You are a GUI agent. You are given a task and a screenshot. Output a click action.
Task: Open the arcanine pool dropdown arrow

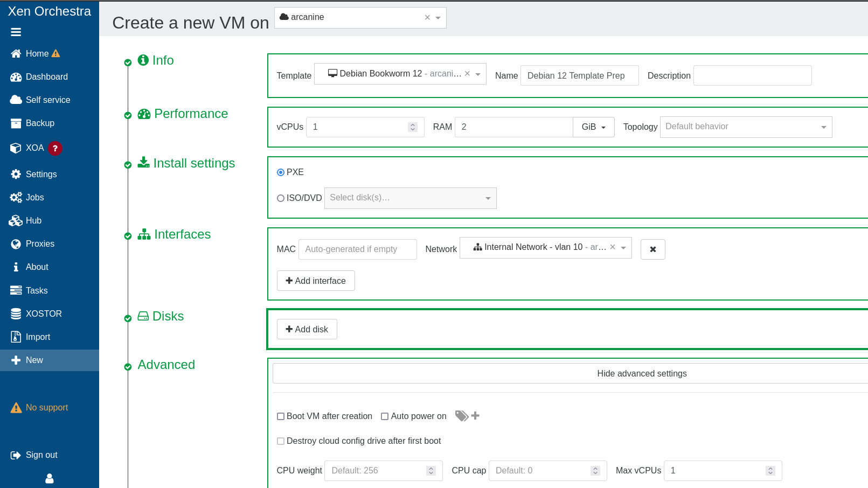tap(438, 18)
